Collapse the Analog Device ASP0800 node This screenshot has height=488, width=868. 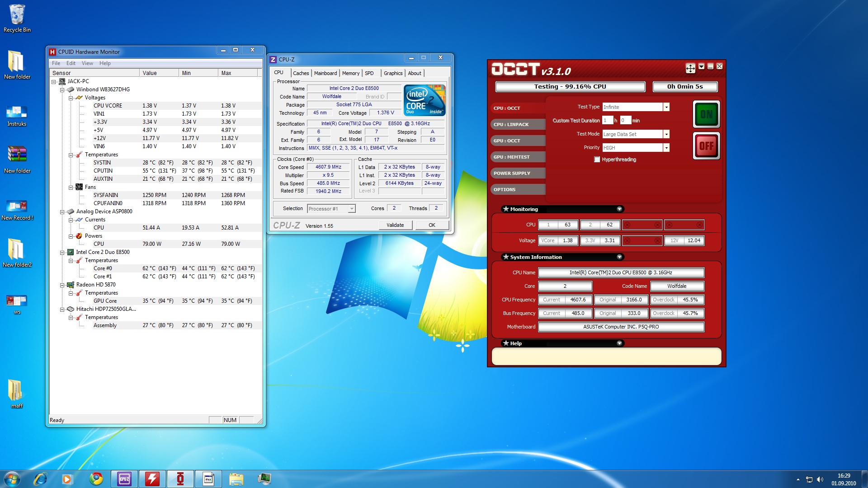(62, 212)
